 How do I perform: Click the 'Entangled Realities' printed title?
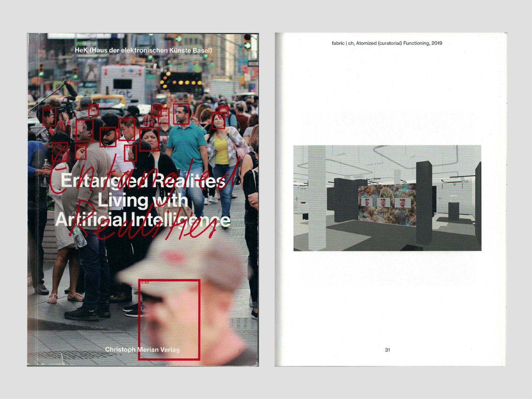click(143, 181)
